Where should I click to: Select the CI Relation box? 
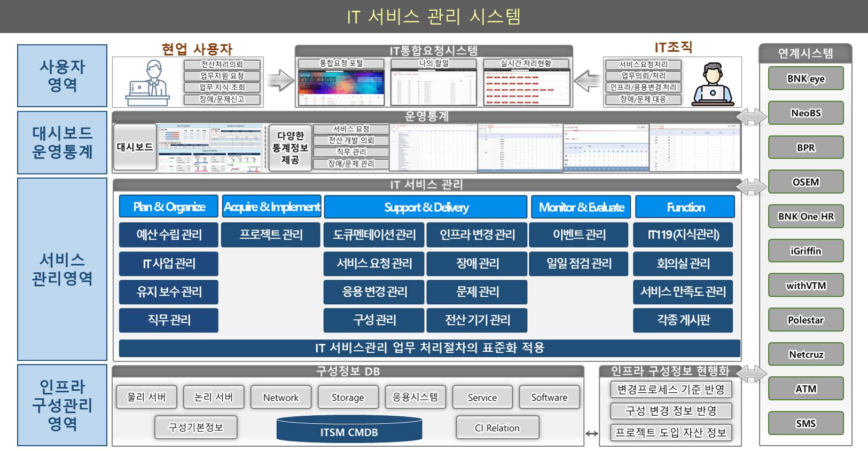coord(497,428)
